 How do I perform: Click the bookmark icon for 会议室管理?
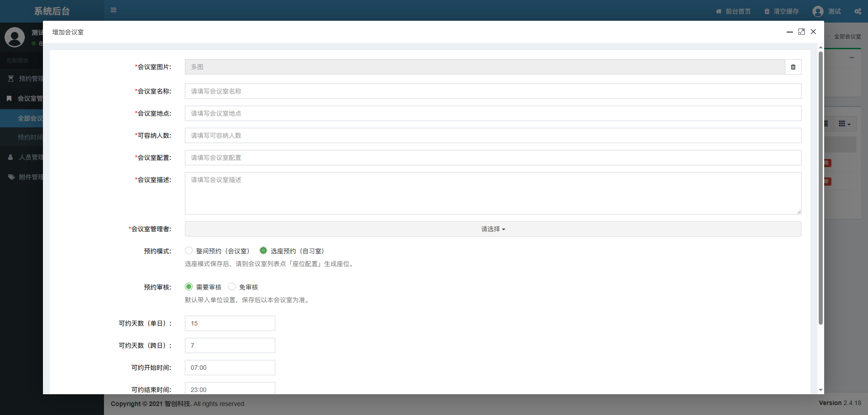[9, 98]
